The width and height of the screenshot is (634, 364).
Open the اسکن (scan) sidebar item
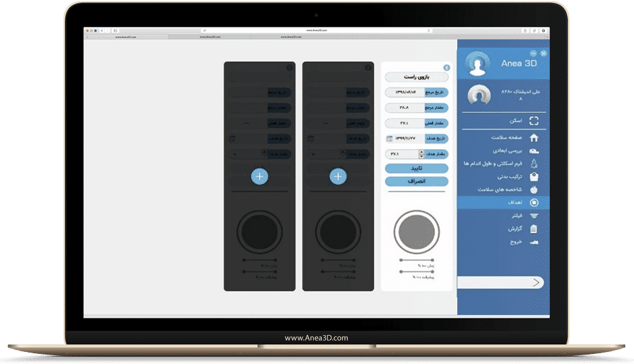(x=504, y=121)
